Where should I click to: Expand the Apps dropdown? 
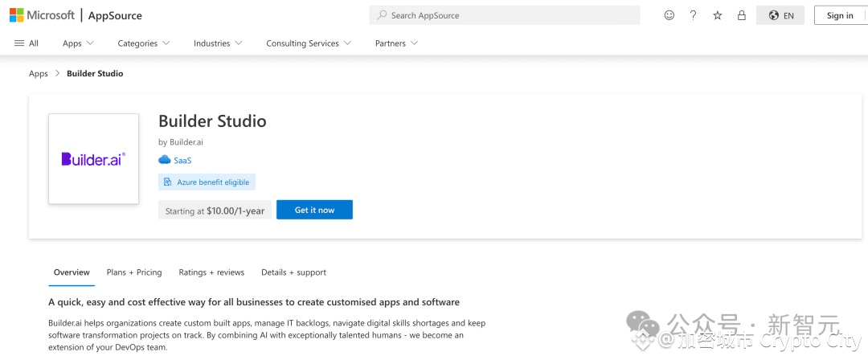(x=78, y=43)
